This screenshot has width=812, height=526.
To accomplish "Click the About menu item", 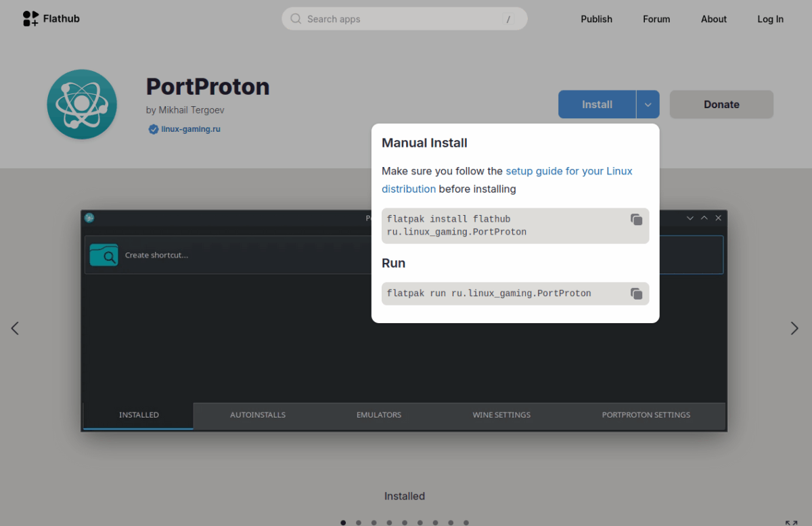I will (x=713, y=19).
